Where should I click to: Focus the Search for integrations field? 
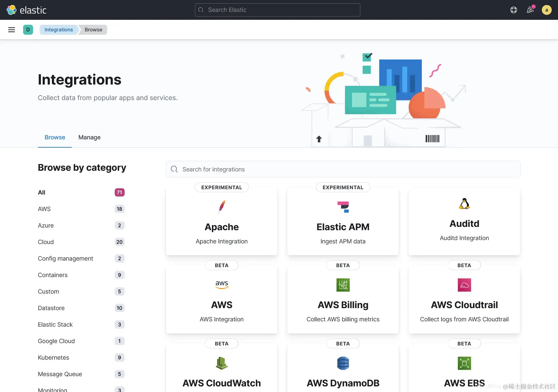[x=343, y=169]
